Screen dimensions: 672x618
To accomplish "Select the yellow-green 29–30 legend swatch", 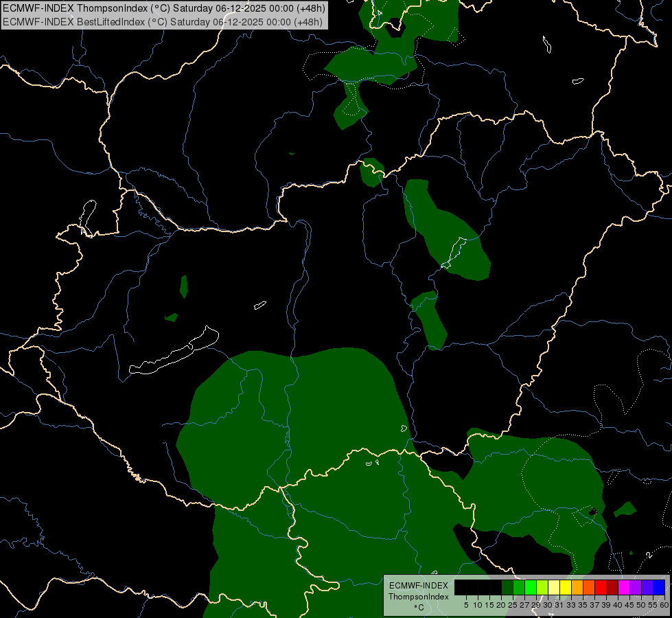I will (x=542, y=587).
